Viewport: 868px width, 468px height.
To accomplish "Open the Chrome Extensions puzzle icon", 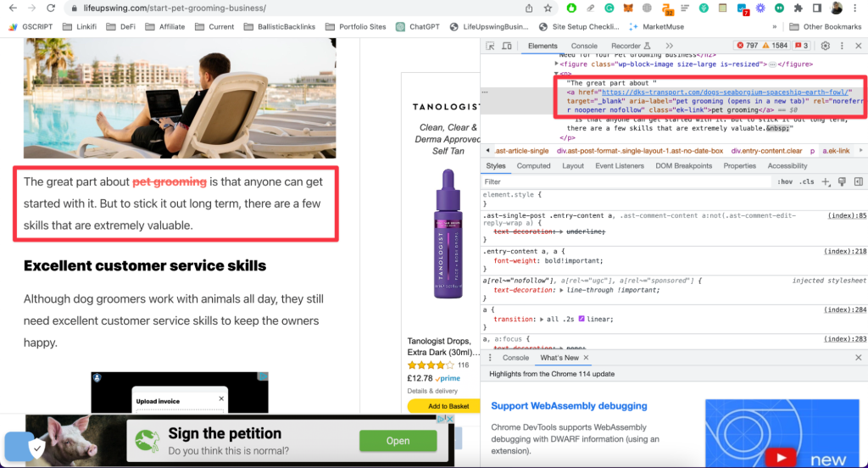I will tap(798, 8).
